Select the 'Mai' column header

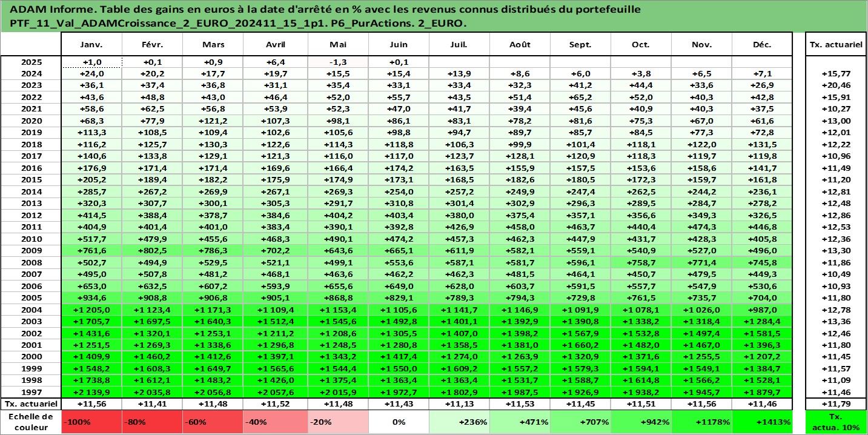338,45
